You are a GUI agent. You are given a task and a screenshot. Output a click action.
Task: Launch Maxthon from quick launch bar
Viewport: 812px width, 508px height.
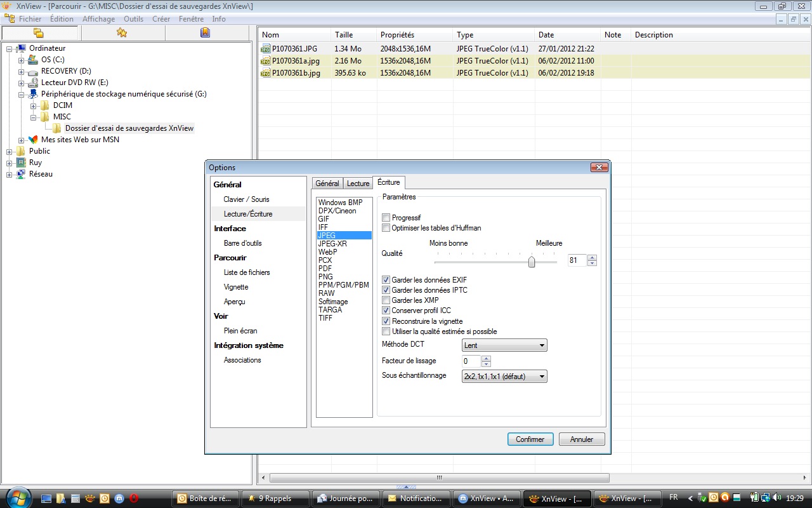pos(119,498)
